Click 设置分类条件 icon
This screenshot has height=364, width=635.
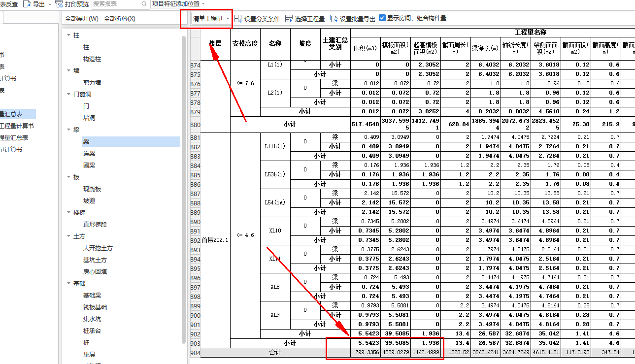(x=238, y=19)
